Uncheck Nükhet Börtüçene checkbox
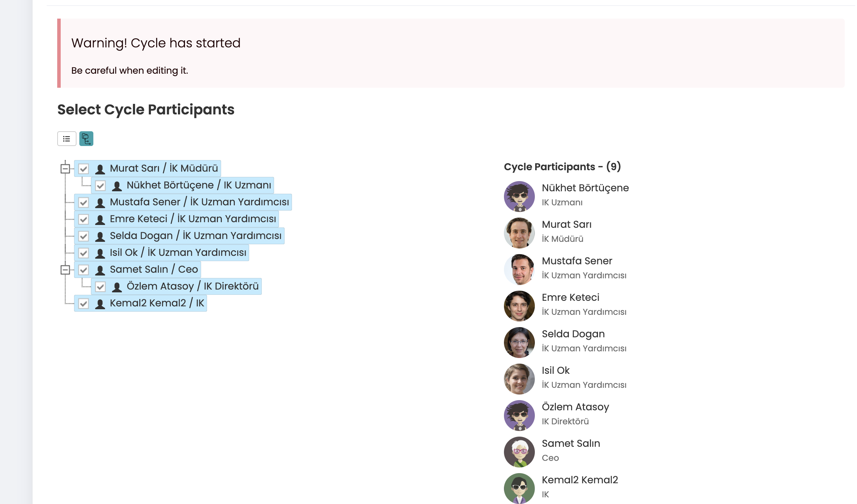857x504 pixels. (100, 186)
